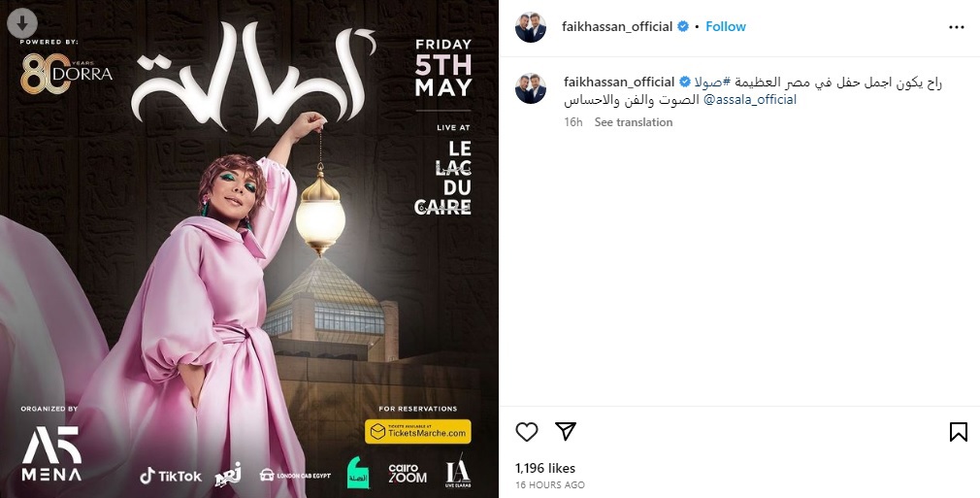Like the post with heart icon

pos(527,432)
